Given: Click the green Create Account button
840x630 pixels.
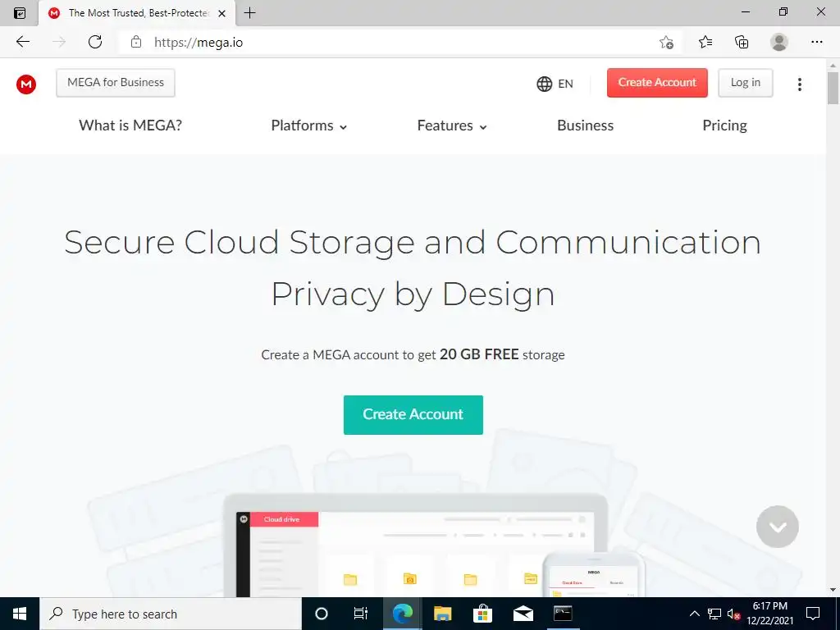Looking at the screenshot, I should click(x=413, y=414).
